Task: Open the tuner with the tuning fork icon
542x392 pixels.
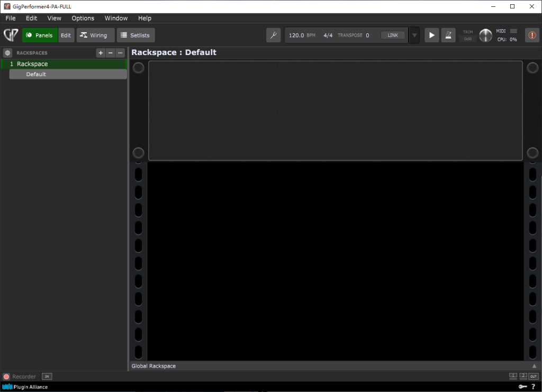Action: point(274,35)
